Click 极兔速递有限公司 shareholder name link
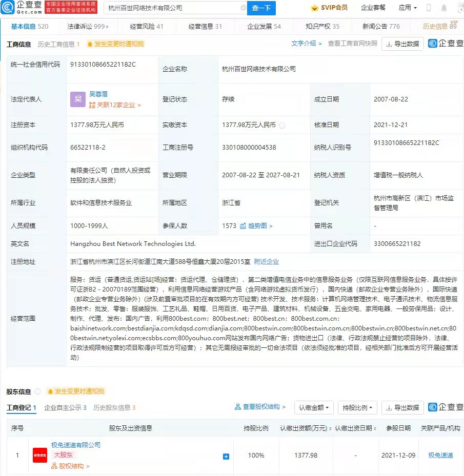The image size is (464, 476). point(76,445)
